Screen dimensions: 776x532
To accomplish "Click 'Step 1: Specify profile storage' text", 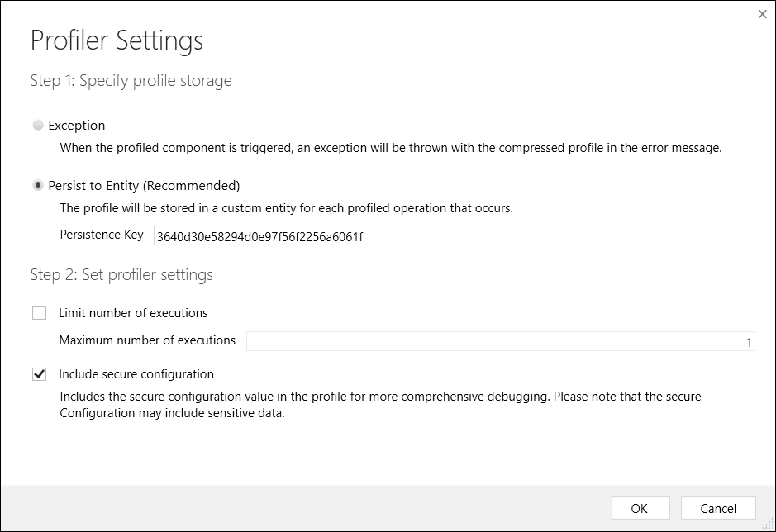I will coord(131,81).
